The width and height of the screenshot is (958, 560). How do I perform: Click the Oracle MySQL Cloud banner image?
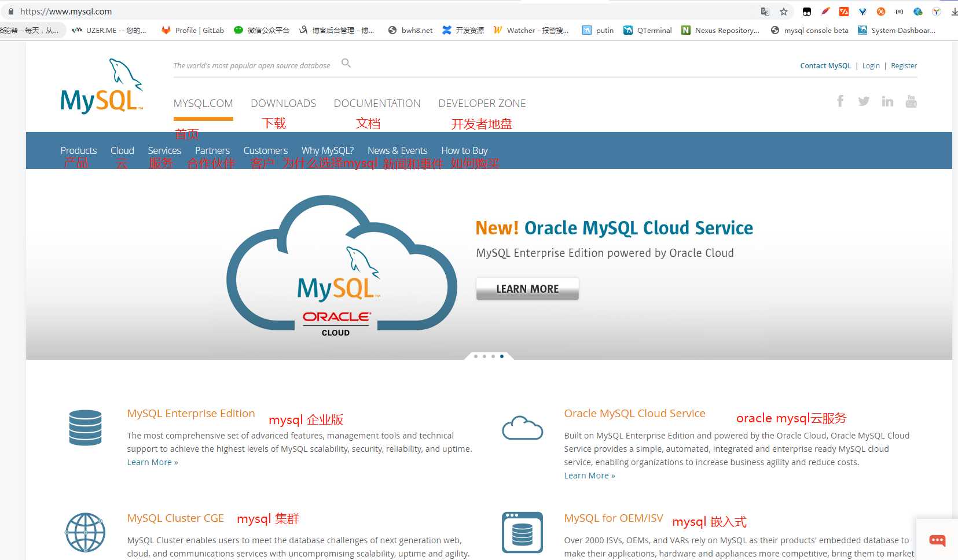(342, 266)
